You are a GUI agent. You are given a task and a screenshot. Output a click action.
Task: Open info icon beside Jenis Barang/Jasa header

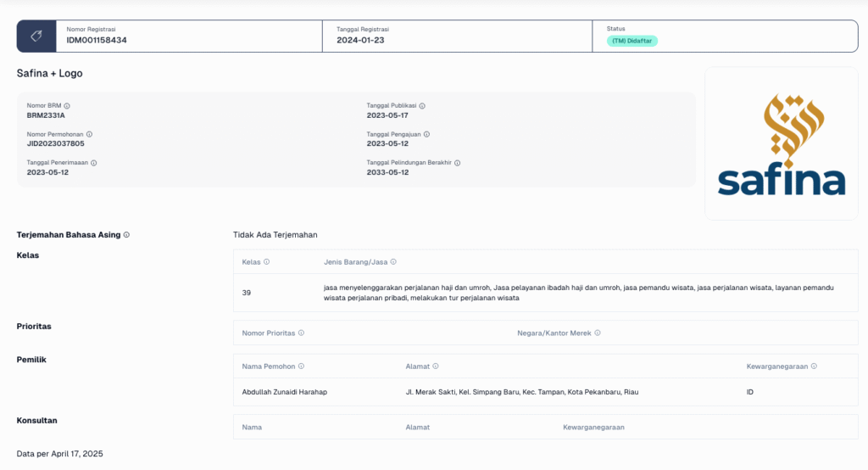[393, 261]
